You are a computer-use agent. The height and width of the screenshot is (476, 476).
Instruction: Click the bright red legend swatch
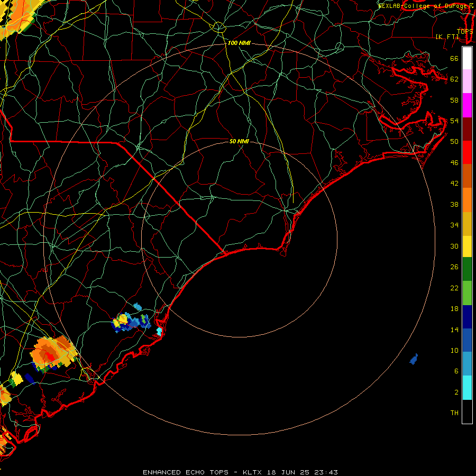pyautogui.click(x=467, y=152)
